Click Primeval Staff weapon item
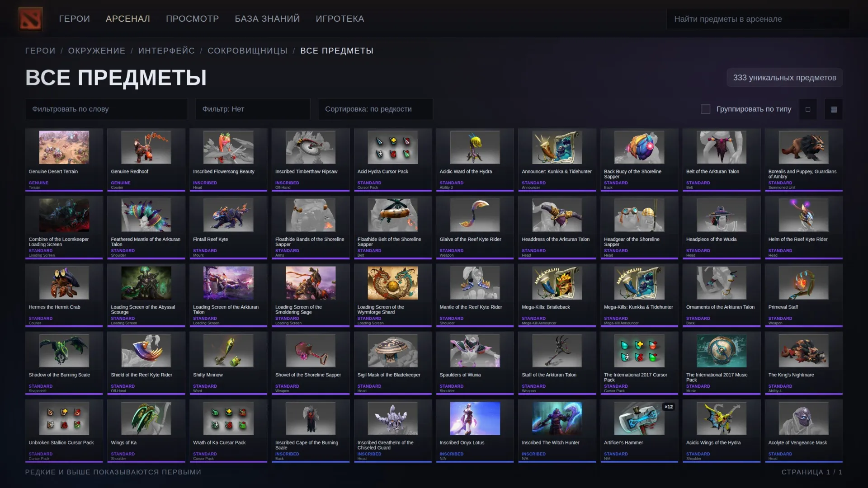 (803, 295)
